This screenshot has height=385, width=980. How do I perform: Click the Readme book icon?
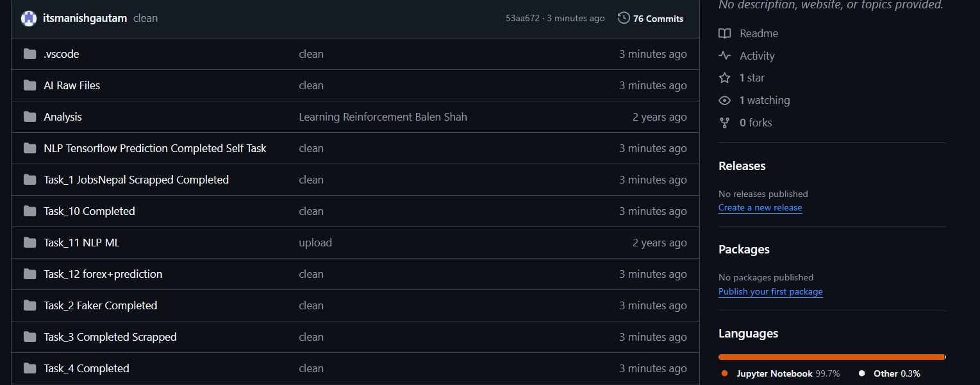pos(725,33)
